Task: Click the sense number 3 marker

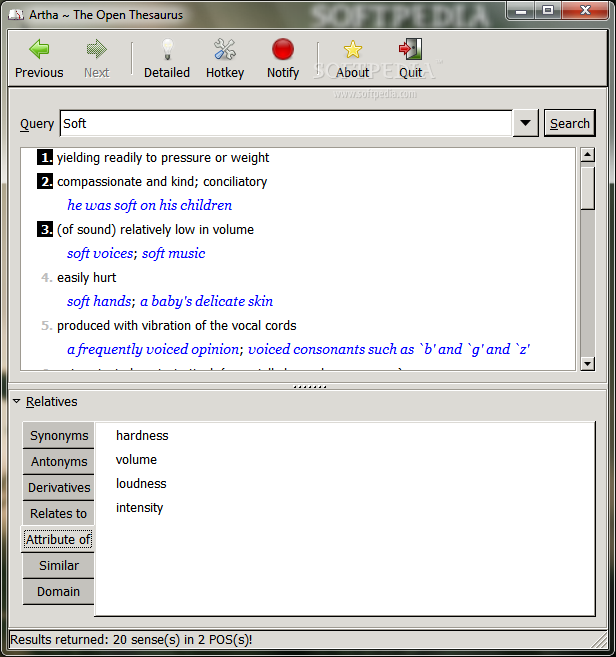Action: coord(45,230)
